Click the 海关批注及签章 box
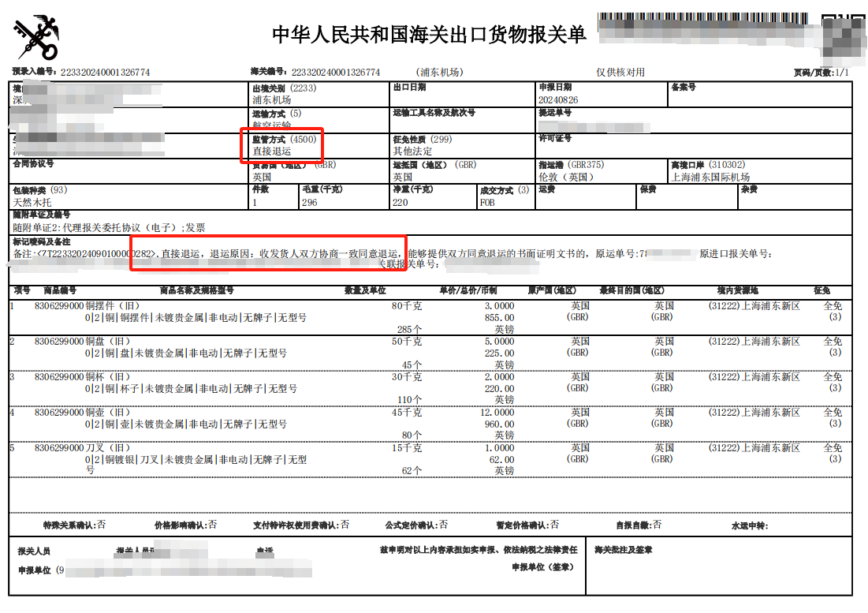The width and height of the screenshot is (868, 613). (718, 566)
